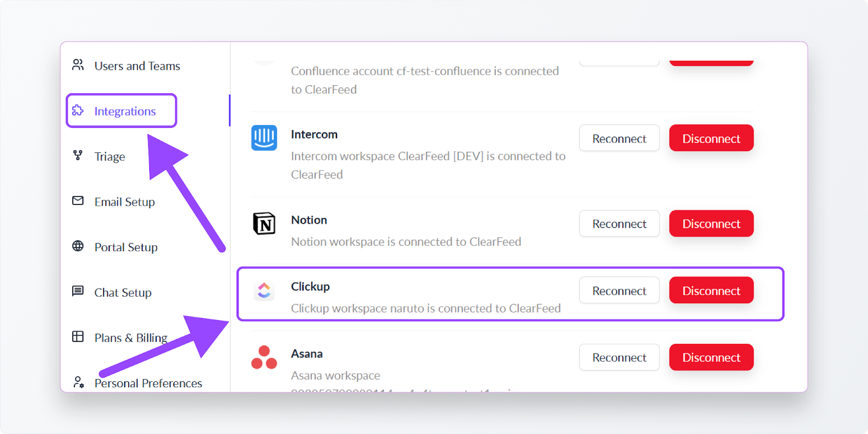The image size is (868, 434).
Task: Disconnect the Intercom integration
Action: 711,138
